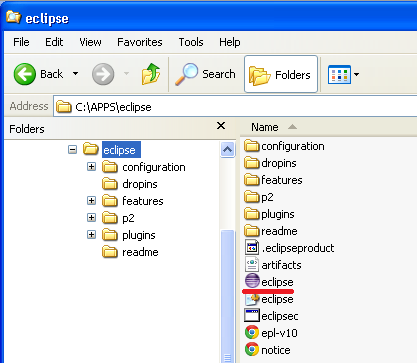The image size is (417, 363).
Task: Select features folder icon in file list
Action: tap(252, 180)
